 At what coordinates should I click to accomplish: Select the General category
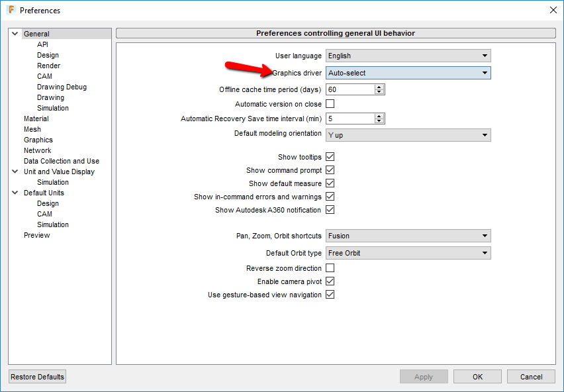(36, 34)
